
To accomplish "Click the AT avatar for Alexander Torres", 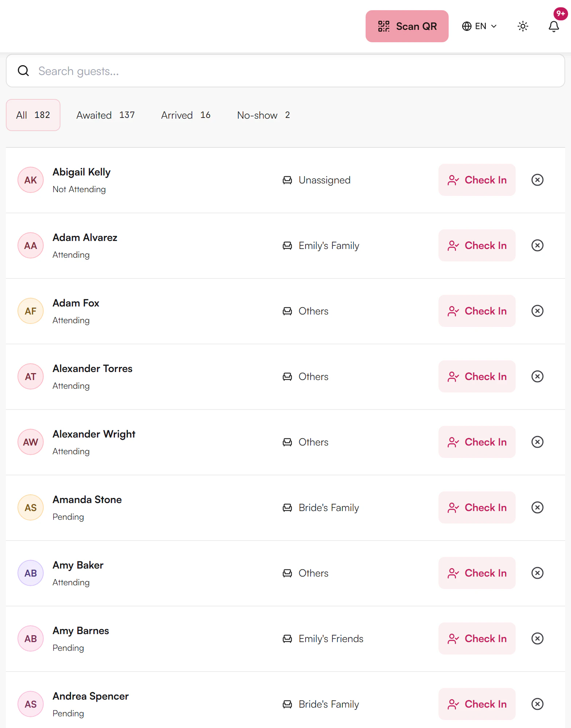I will coord(31,376).
